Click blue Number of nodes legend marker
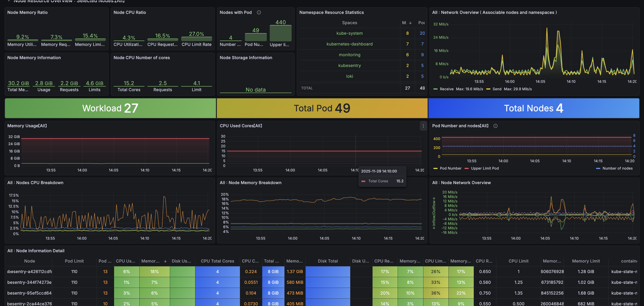The width and height of the screenshot is (644, 306). 598,168
